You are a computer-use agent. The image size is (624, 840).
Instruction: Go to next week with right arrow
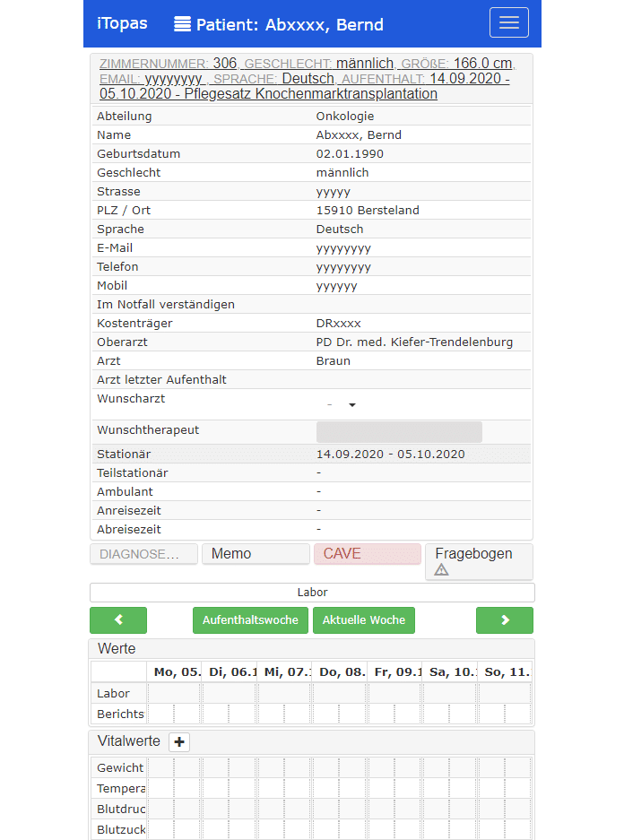[504, 620]
